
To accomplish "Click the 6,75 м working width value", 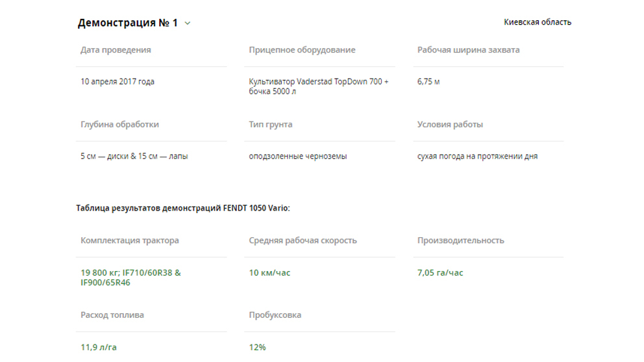I will (428, 82).
